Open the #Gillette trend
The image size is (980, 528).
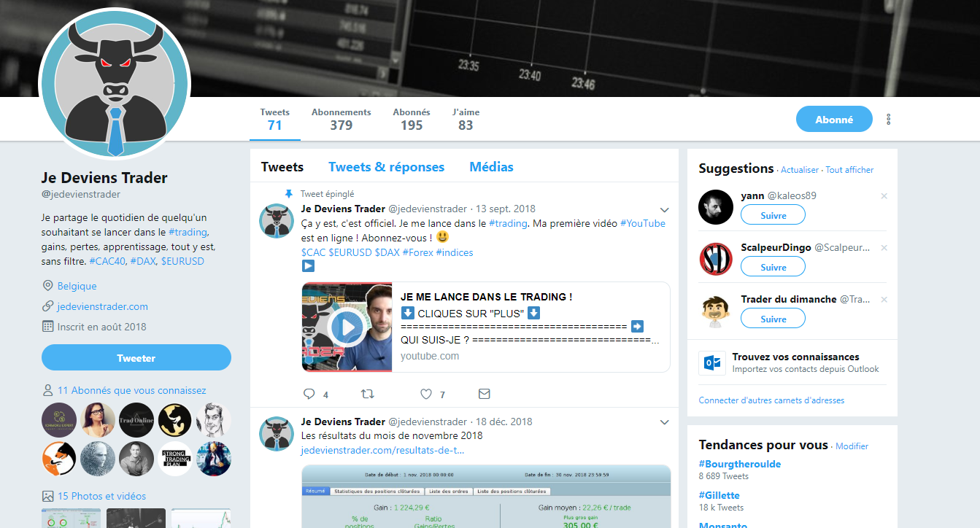point(719,495)
